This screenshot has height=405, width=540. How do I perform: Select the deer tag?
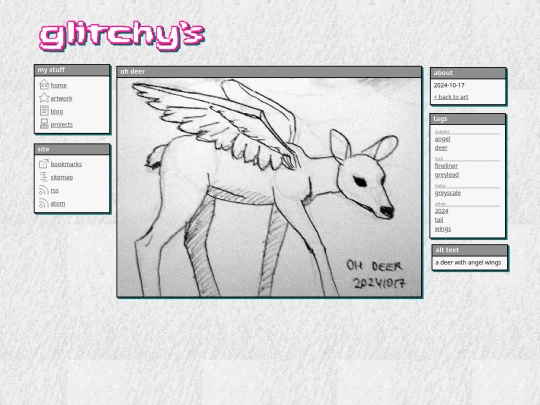click(441, 148)
